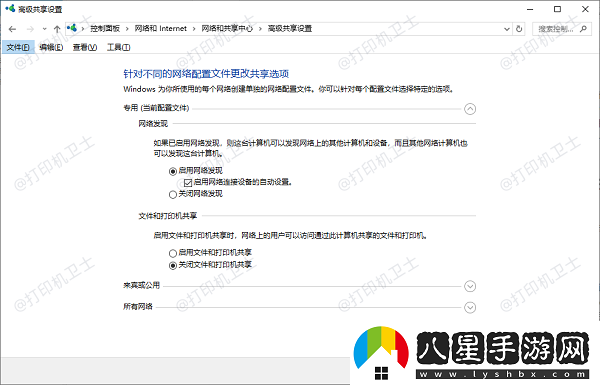
Task: Go to 控制面板 in the breadcrumb
Action: click(x=105, y=29)
